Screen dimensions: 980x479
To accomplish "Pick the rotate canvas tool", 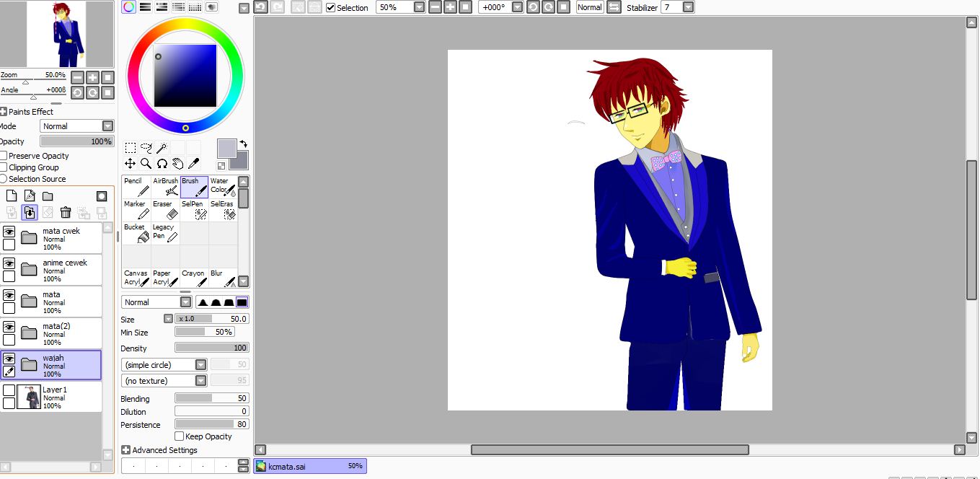I will click(162, 164).
